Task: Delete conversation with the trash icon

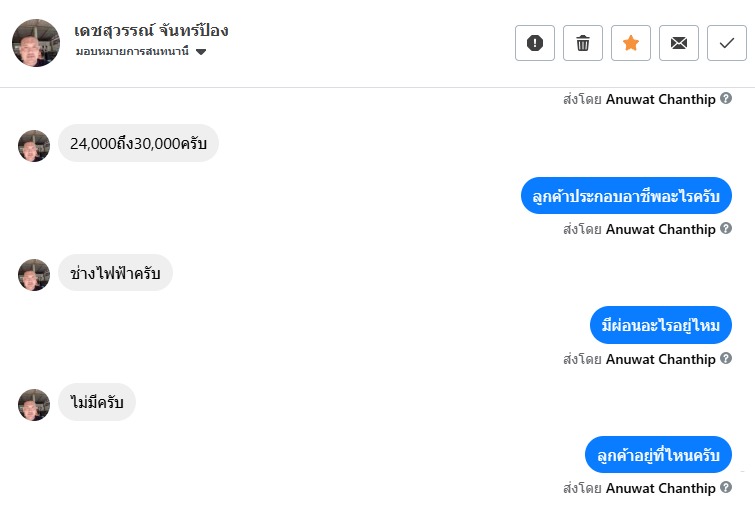Action: pos(583,43)
